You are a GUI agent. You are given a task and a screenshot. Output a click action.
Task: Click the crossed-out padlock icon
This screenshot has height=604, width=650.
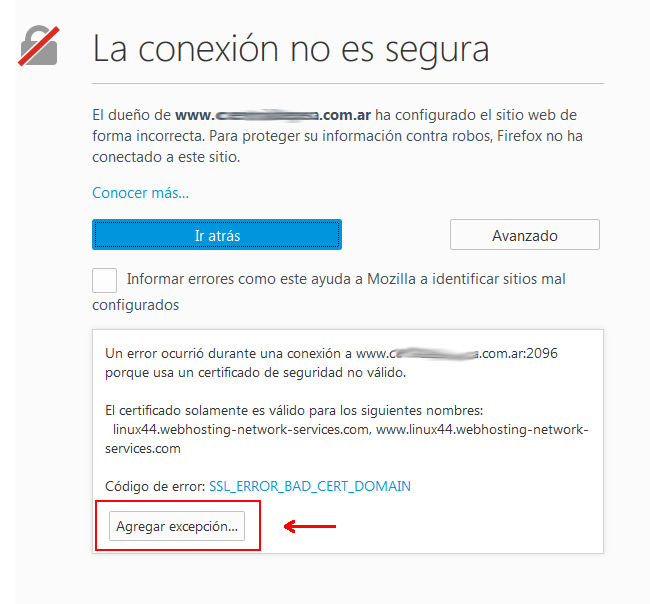pyautogui.click(x=39, y=46)
